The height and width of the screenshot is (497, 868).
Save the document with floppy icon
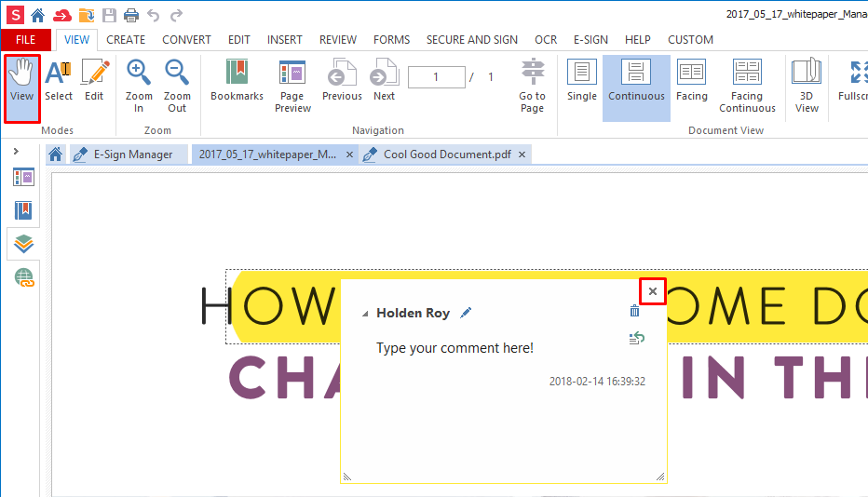tap(110, 15)
